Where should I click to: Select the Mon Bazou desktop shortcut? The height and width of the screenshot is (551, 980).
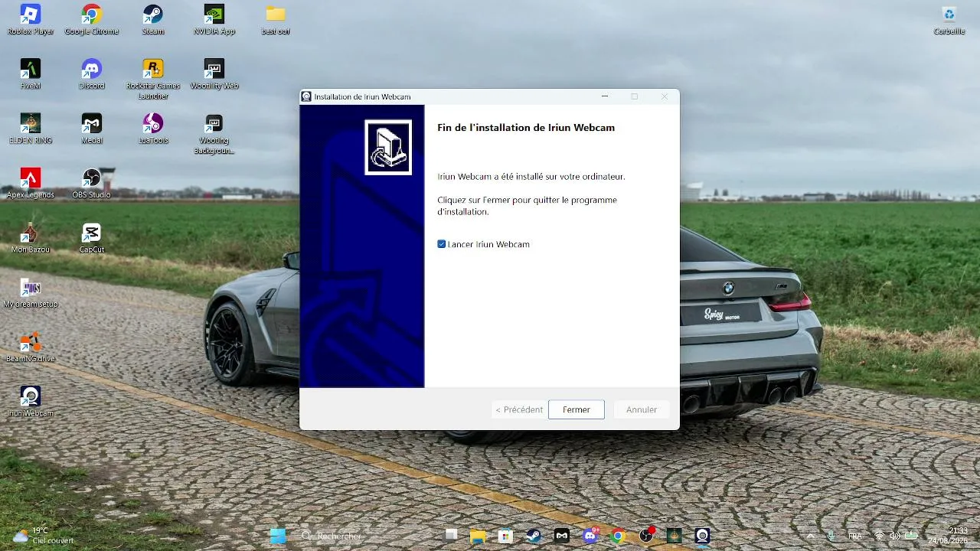[x=31, y=238]
